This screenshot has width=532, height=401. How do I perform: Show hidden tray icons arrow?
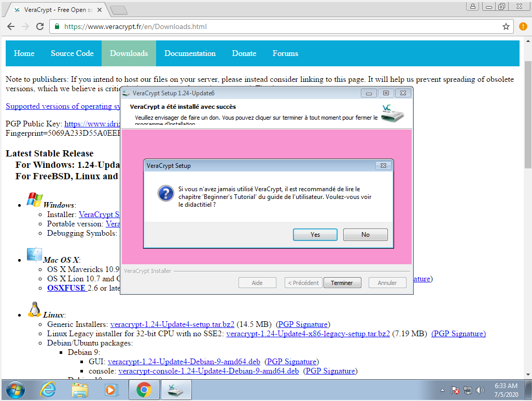pos(442,391)
